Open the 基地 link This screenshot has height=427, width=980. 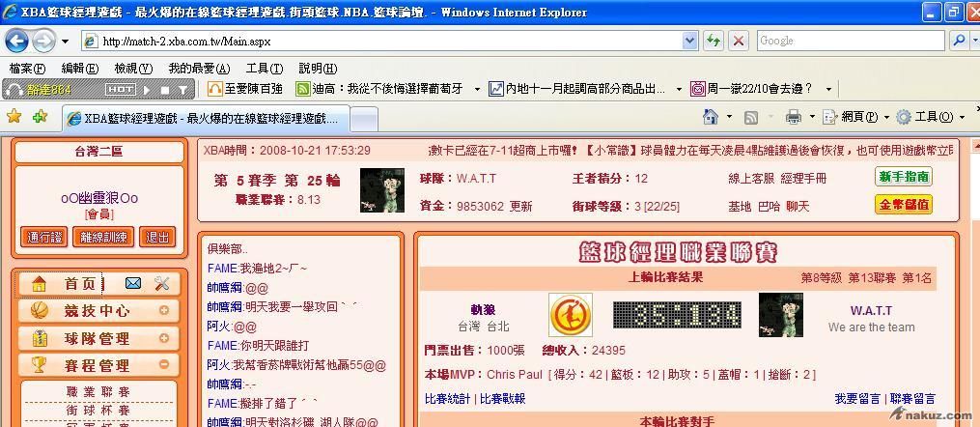(x=740, y=207)
